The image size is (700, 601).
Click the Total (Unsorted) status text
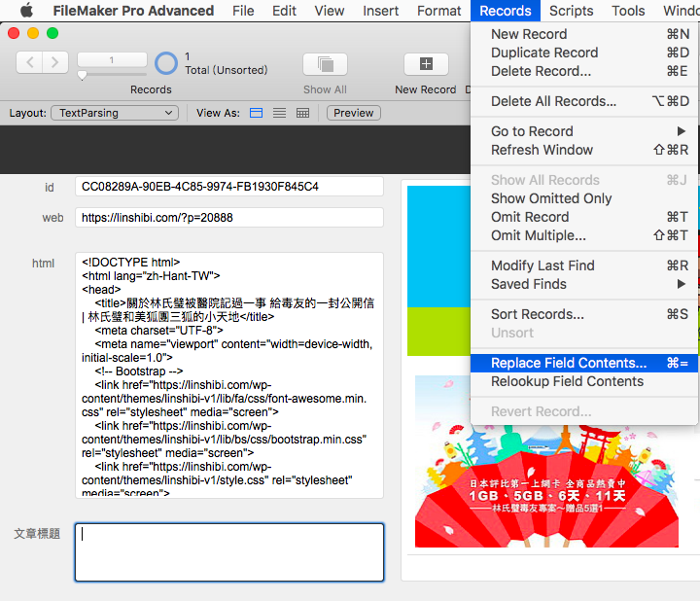point(227,70)
